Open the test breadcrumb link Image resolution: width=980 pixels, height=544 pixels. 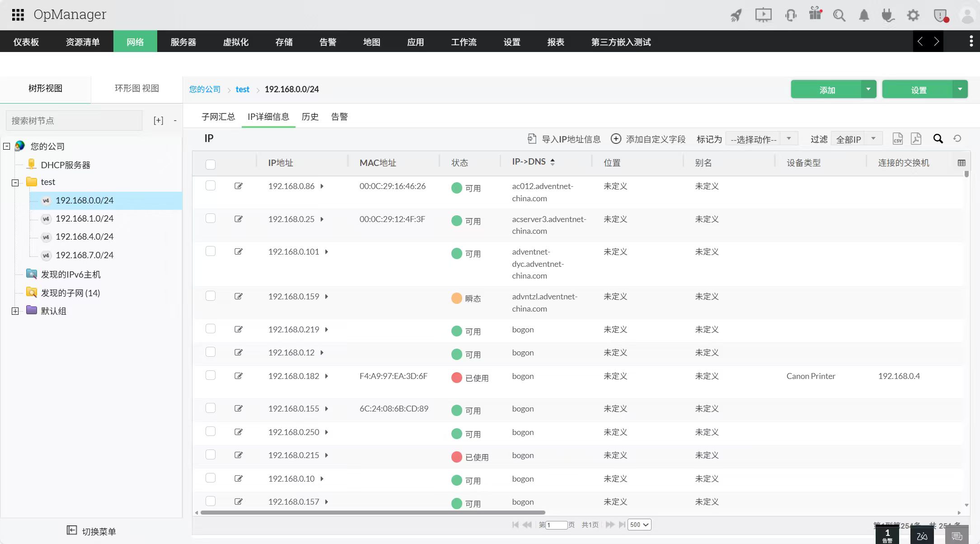243,89
